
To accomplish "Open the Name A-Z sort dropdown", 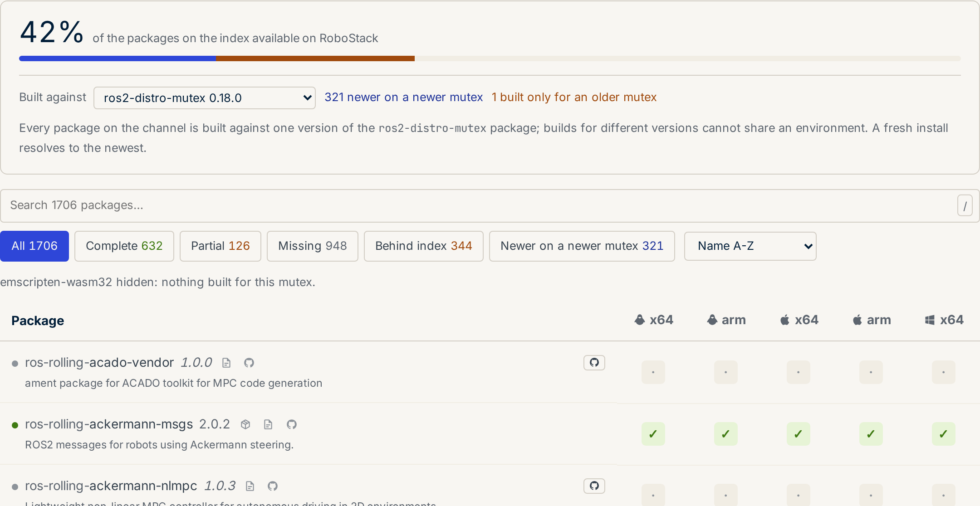I will click(x=750, y=246).
